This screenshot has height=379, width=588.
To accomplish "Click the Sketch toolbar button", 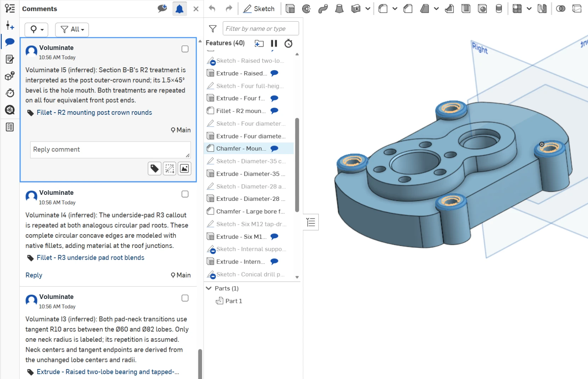I will [x=259, y=9].
